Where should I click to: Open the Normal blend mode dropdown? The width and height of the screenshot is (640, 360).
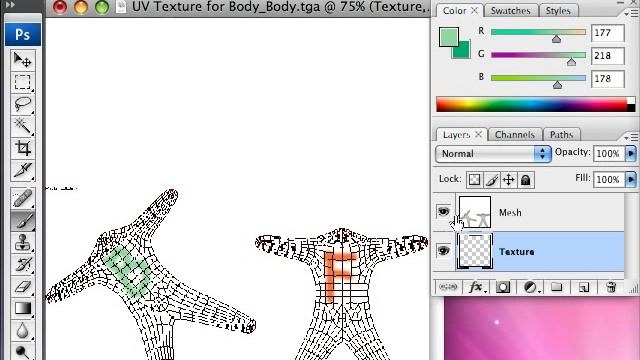493,154
